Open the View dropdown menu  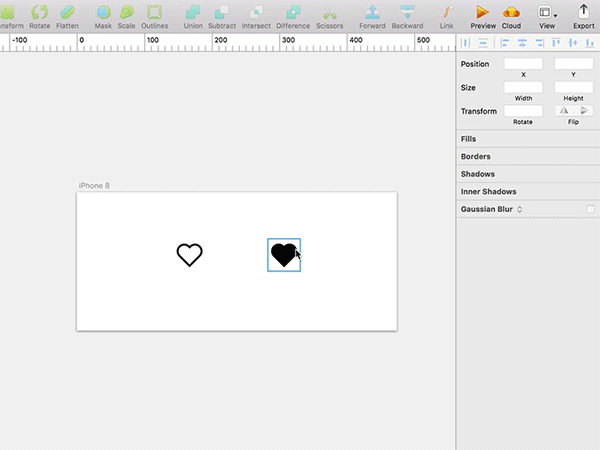547,17
